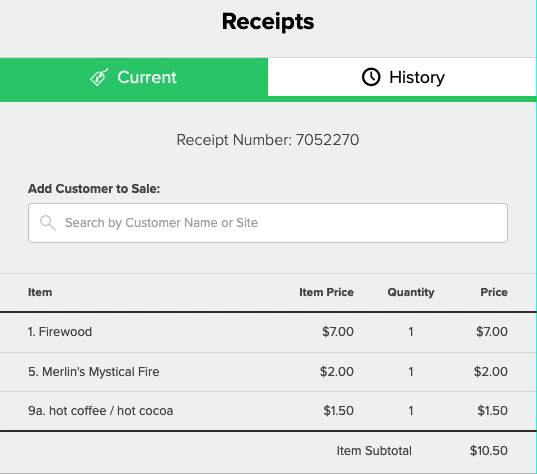Image resolution: width=537 pixels, height=474 pixels.
Task: Click the clock icon on History tab
Action: 371,77
